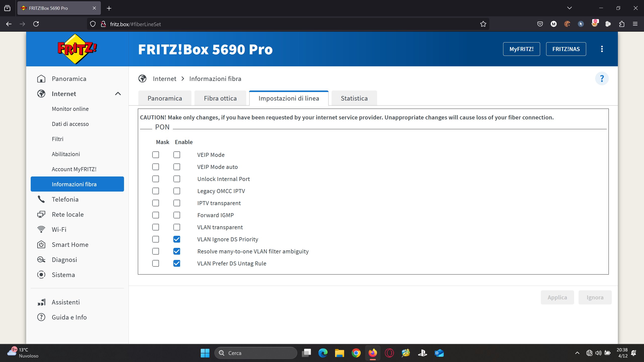Image resolution: width=644 pixels, height=362 pixels.
Task: Expand the system tray hidden icons arrow
Action: 577,353
